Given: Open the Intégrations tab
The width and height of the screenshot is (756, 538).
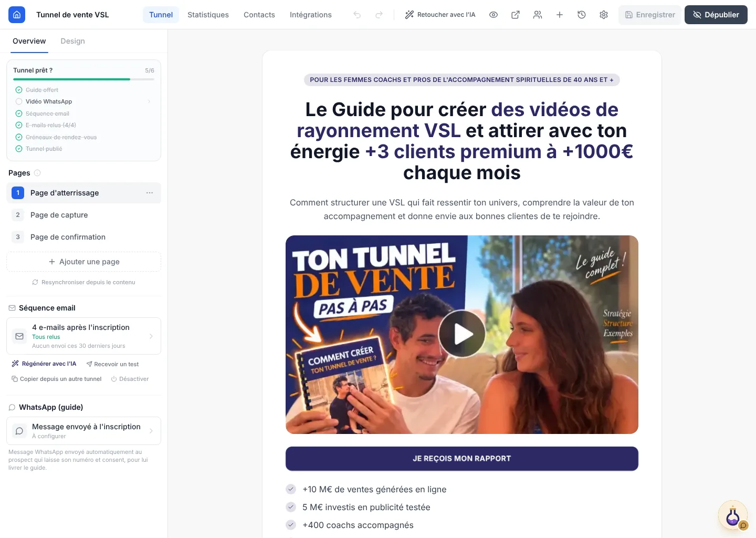Looking at the screenshot, I should click(x=311, y=15).
